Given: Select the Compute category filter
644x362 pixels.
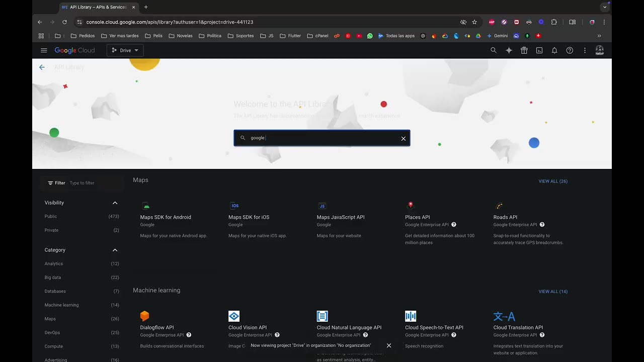Looking at the screenshot, I should [x=54, y=346].
